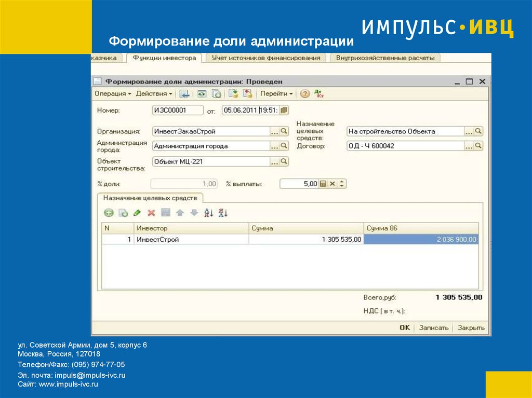Open calendar picker next to date field

pos(284,110)
